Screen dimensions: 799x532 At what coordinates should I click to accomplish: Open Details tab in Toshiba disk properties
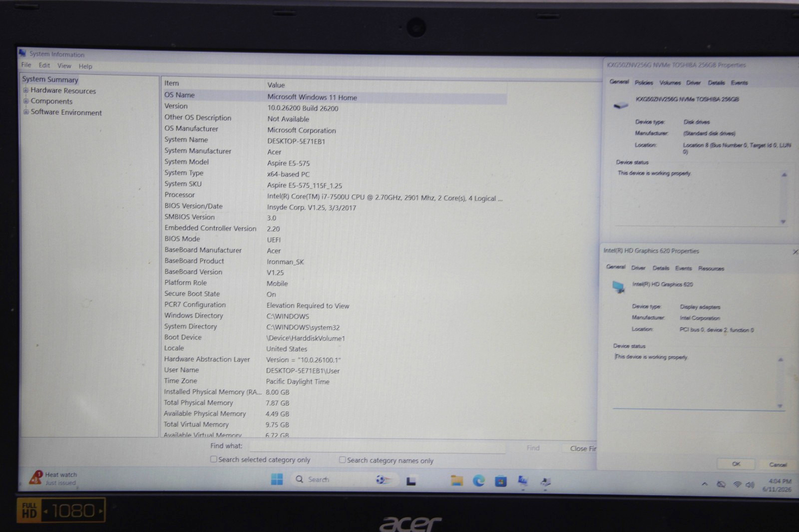(716, 82)
